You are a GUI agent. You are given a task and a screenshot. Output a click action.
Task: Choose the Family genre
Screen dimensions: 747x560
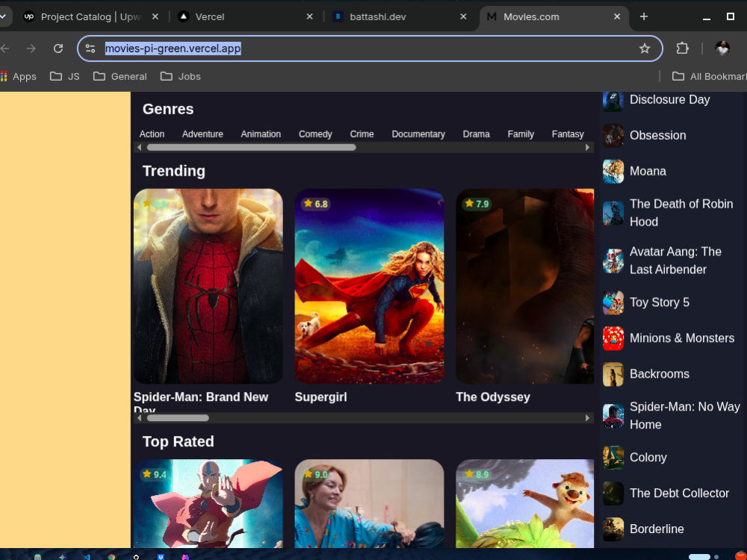coord(521,134)
